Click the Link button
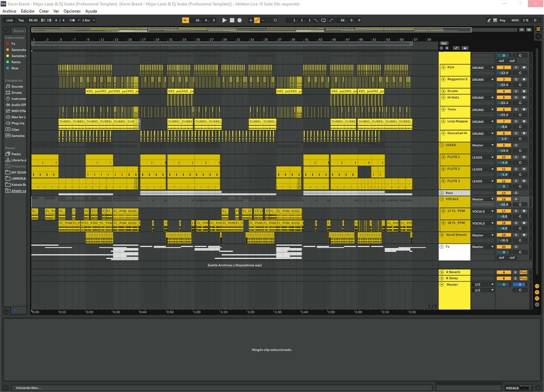 pos(9,20)
